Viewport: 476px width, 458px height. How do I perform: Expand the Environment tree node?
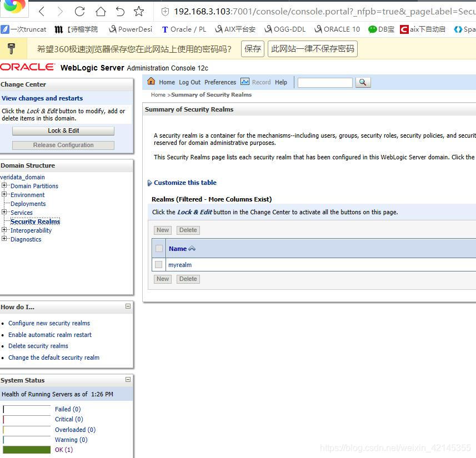[x=4, y=194]
